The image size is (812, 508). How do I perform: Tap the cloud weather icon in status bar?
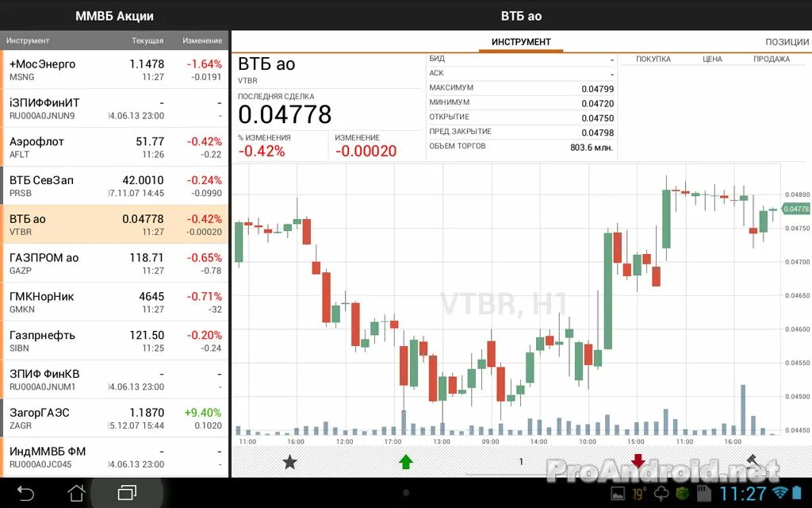[x=661, y=494]
